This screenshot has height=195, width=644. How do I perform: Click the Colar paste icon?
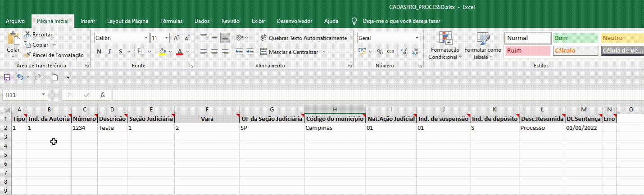pos(13,38)
